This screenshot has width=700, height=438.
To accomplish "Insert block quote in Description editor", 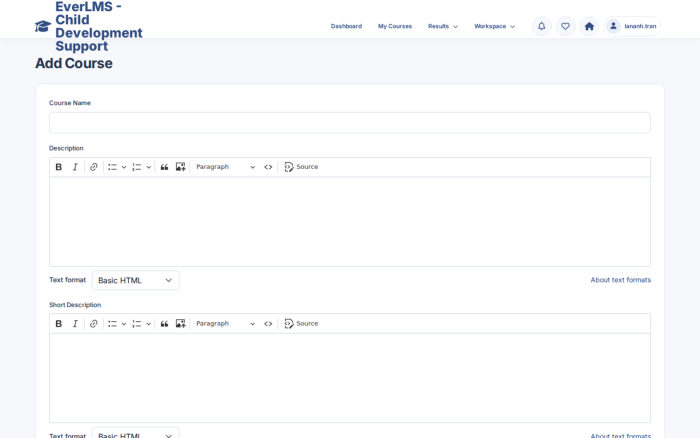I will [x=164, y=167].
